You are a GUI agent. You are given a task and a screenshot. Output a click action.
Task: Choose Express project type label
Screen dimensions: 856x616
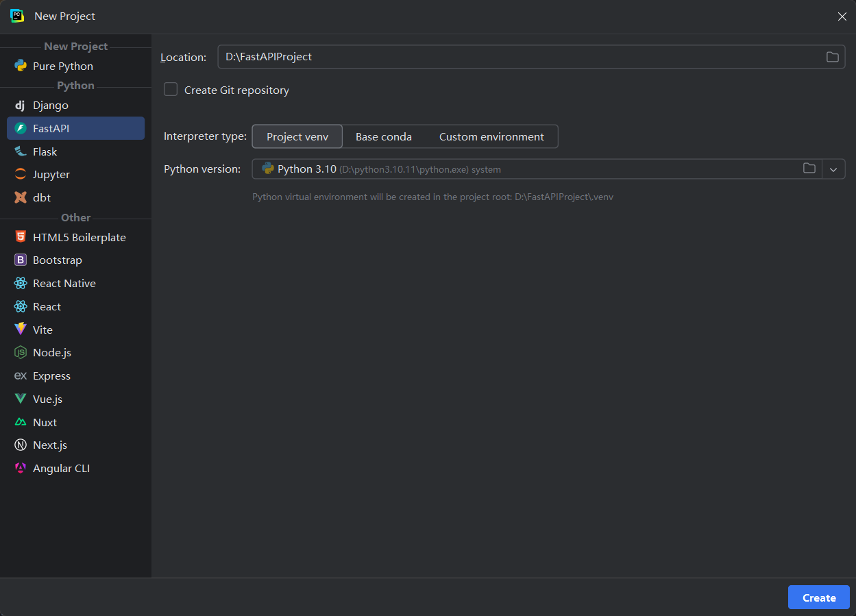[51, 375]
